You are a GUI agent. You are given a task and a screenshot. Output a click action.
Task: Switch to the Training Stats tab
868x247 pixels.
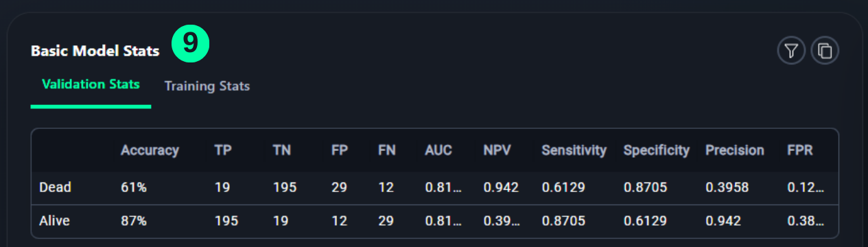click(207, 86)
